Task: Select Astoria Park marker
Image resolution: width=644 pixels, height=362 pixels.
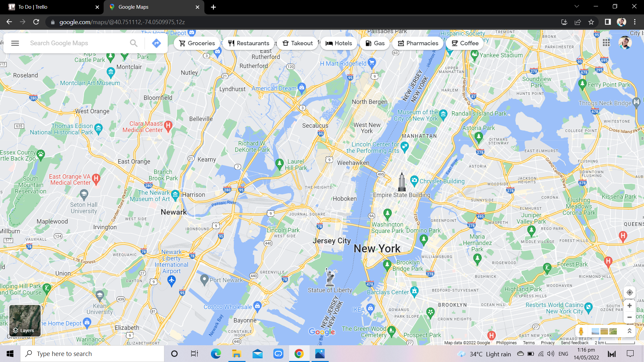Action: [479, 137]
